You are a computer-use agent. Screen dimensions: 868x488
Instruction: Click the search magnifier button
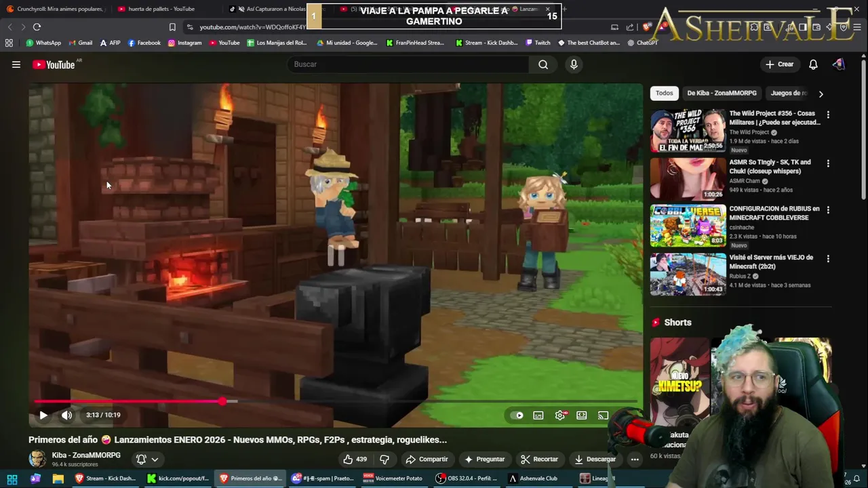pos(543,64)
